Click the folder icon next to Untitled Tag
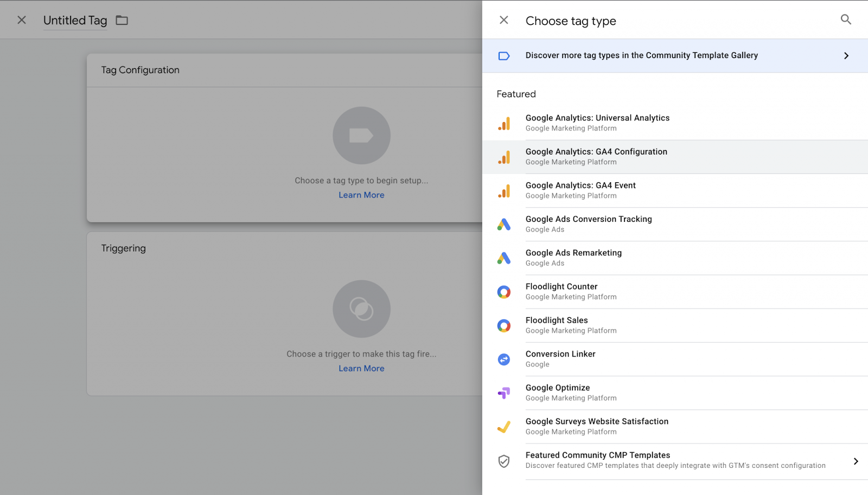Screen dimensions: 868x495 pyautogui.click(x=122, y=20)
